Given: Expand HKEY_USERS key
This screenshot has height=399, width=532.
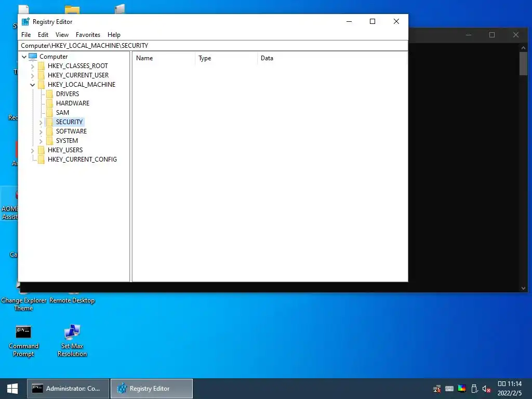Looking at the screenshot, I should pyautogui.click(x=33, y=150).
